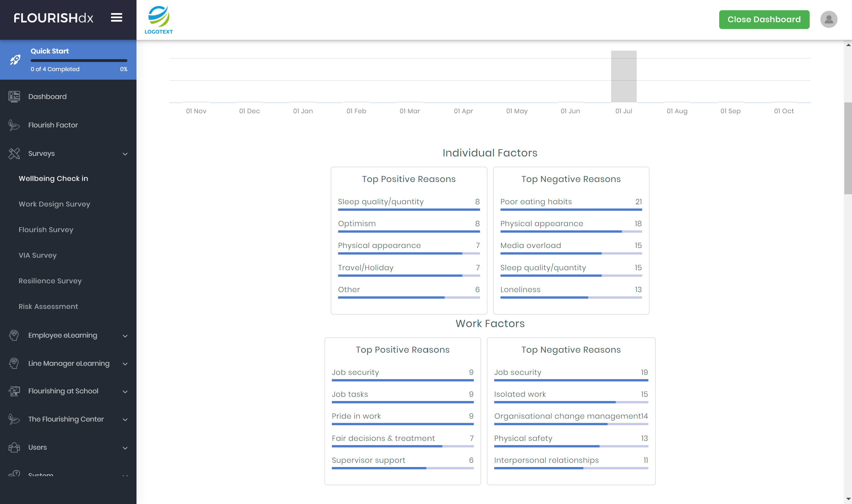Expand the Users menu chevron
This screenshot has height=504, width=852.
[x=125, y=448]
